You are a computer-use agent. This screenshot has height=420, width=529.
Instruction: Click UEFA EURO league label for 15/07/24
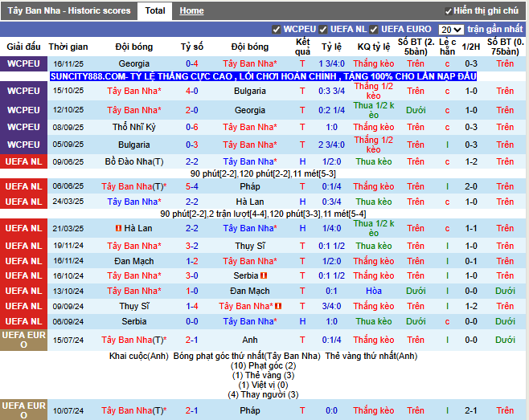pyautogui.click(x=23, y=340)
